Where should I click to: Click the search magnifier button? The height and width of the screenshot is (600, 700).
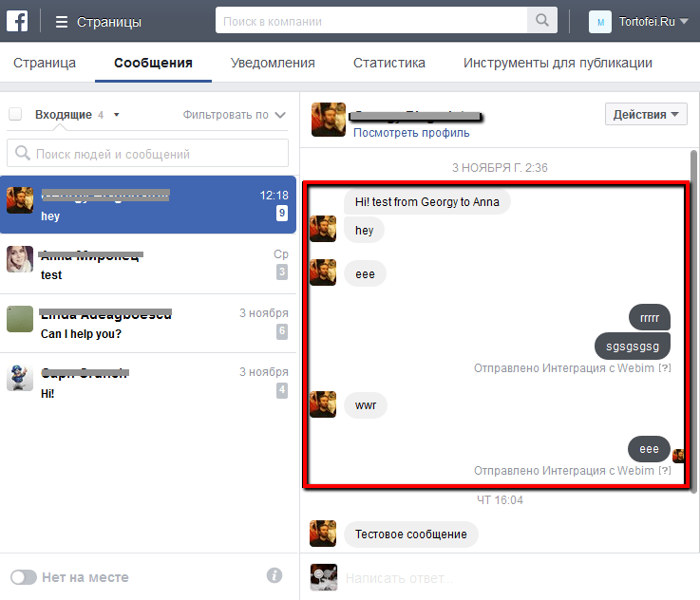coord(542,20)
